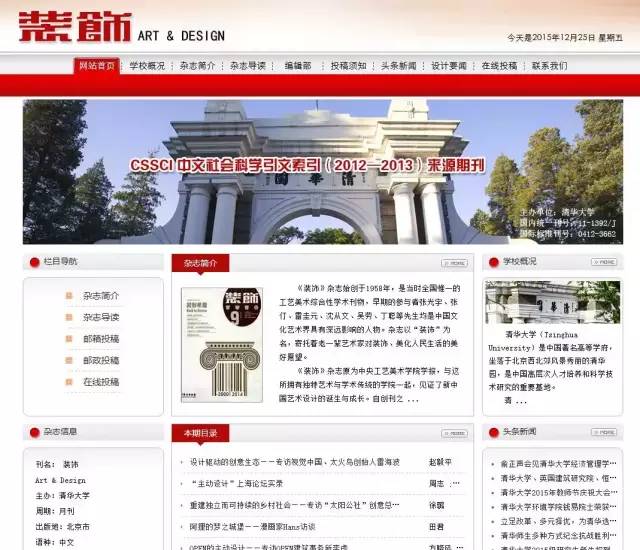Click author name 赵毅平 in 本期目录
The image size is (640, 550).
[440, 462]
